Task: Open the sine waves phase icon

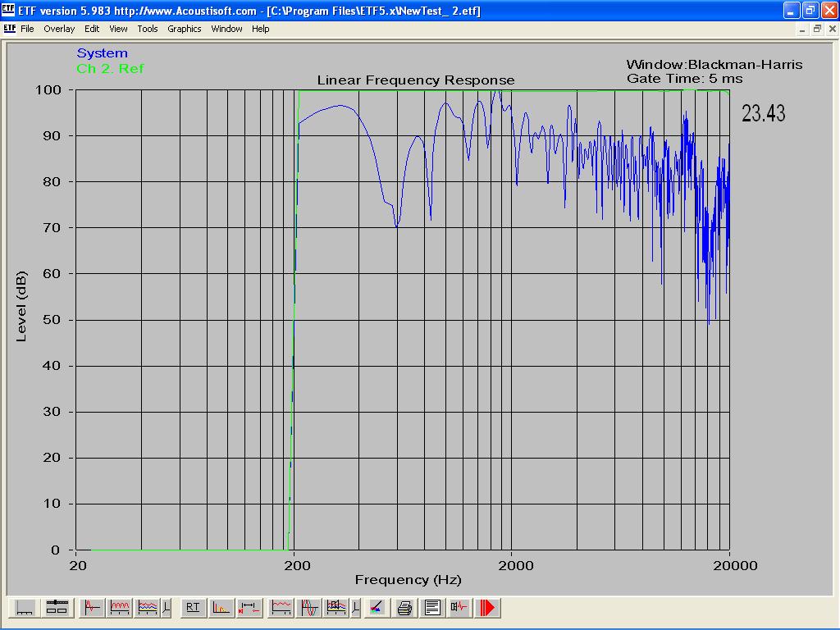Action: click(309, 608)
